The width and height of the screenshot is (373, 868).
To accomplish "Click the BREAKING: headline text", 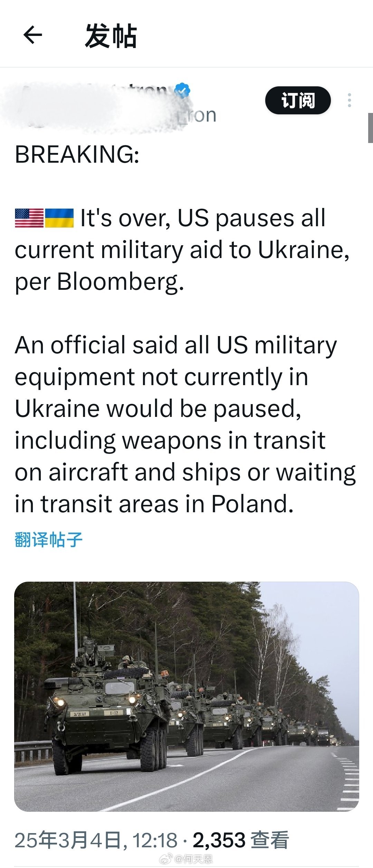I will [x=77, y=154].
